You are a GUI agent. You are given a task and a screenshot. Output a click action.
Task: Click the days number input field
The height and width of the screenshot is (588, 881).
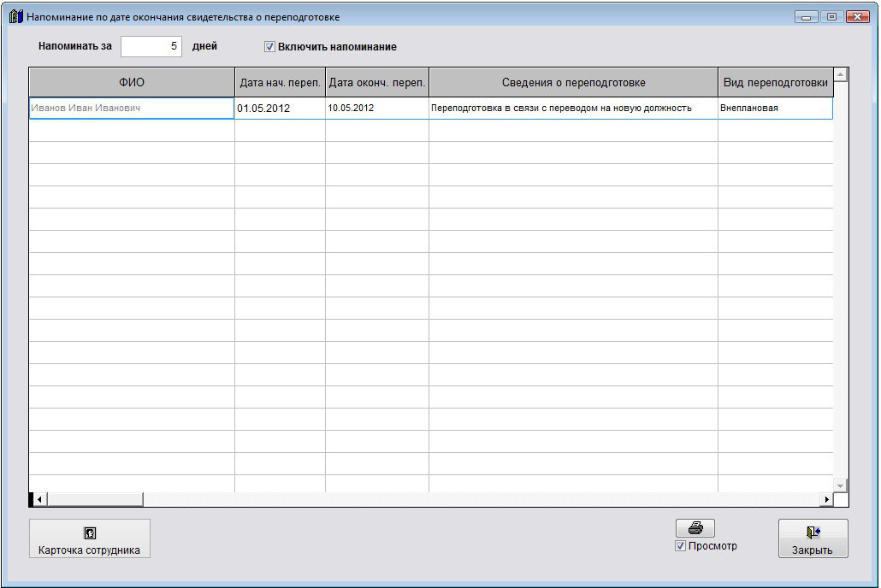[x=151, y=46]
